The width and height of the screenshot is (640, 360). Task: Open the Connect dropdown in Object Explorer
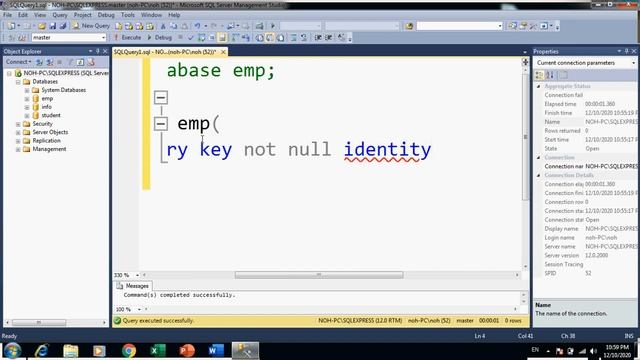tap(18, 62)
